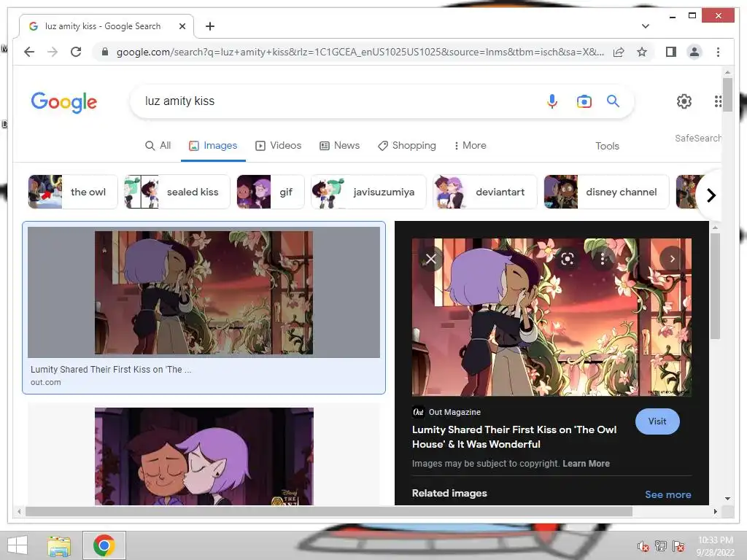Open a new browser tab
Screen dimensions: 747x560
pos(210,26)
